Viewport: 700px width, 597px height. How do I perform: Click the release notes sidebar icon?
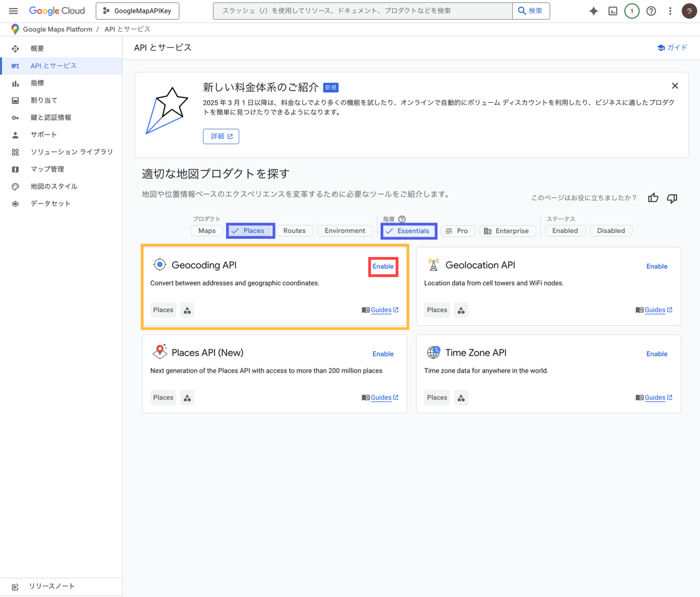pos(15,587)
